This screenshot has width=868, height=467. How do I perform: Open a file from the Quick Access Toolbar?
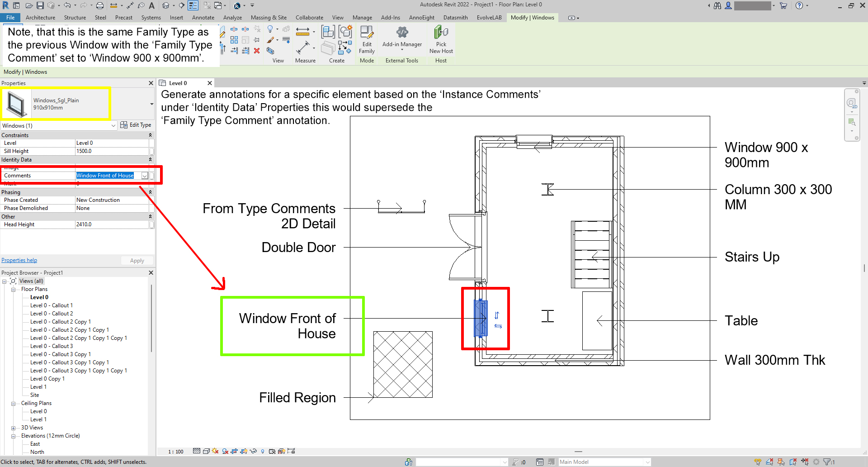coord(29,5)
